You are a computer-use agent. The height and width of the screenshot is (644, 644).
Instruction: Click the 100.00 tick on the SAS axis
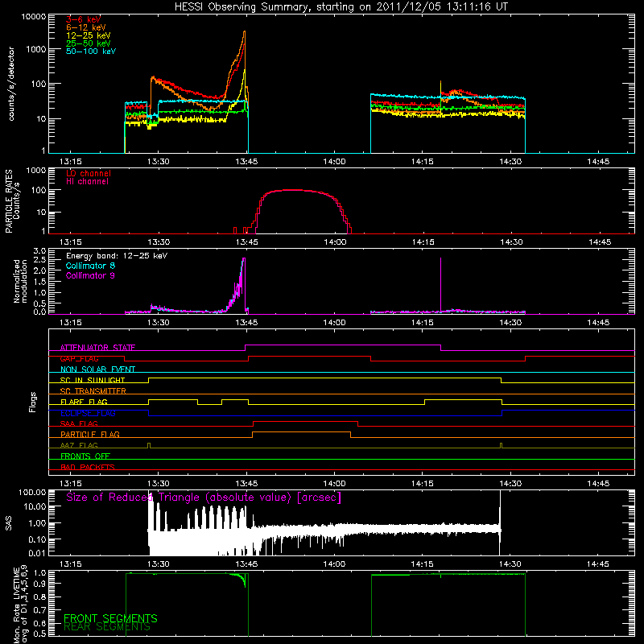32,492
